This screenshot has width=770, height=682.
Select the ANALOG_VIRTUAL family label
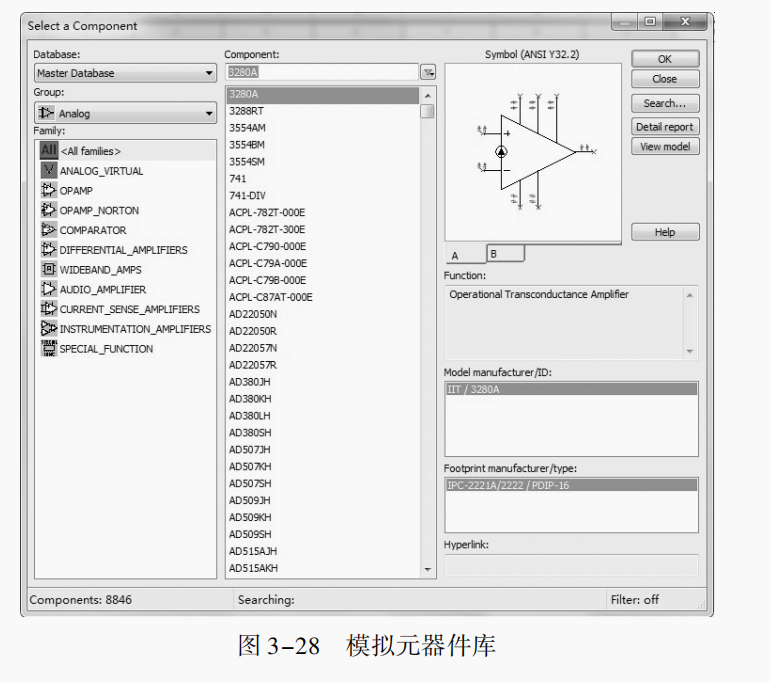(x=101, y=171)
